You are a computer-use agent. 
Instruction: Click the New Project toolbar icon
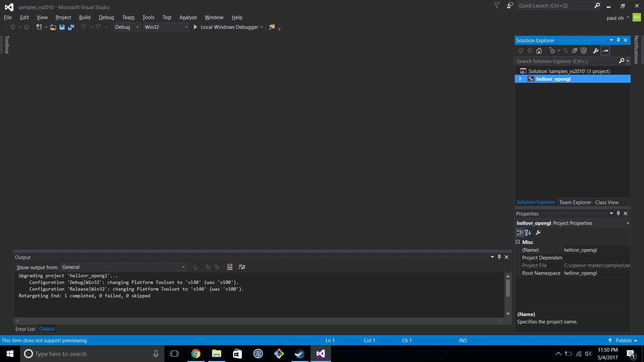tap(39, 27)
